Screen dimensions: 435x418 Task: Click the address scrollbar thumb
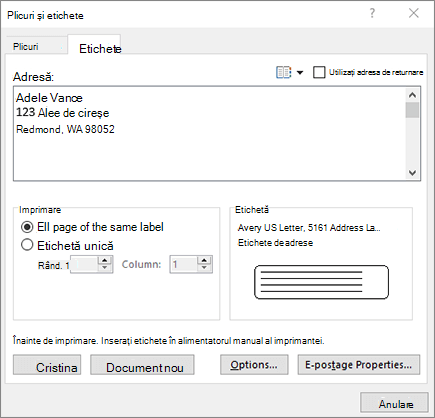pos(412,110)
